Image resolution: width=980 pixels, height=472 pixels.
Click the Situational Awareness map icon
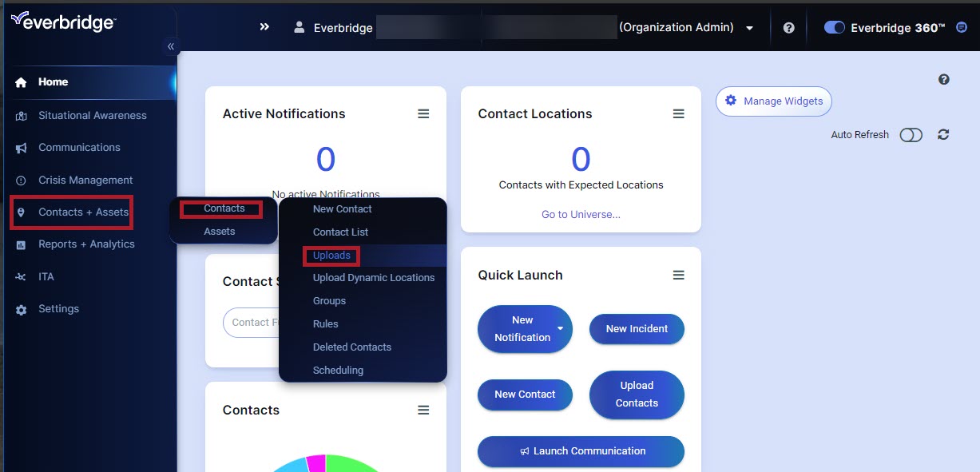[22, 116]
